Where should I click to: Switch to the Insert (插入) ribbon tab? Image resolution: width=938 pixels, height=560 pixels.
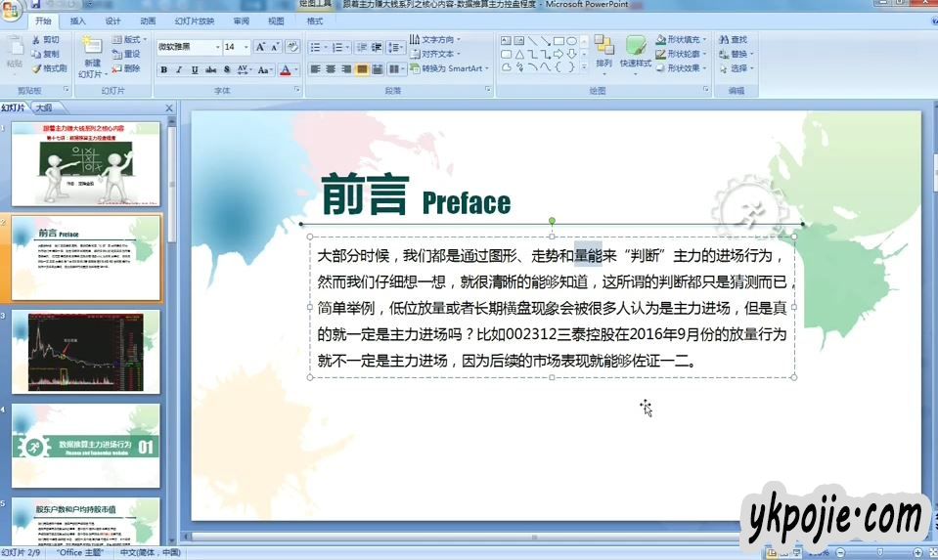(x=78, y=21)
